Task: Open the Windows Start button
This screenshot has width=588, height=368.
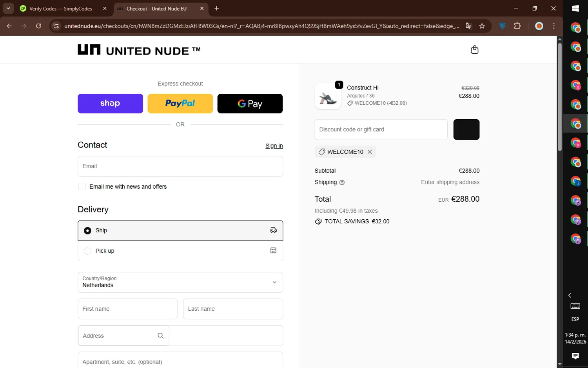Action: (x=575, y=8)
